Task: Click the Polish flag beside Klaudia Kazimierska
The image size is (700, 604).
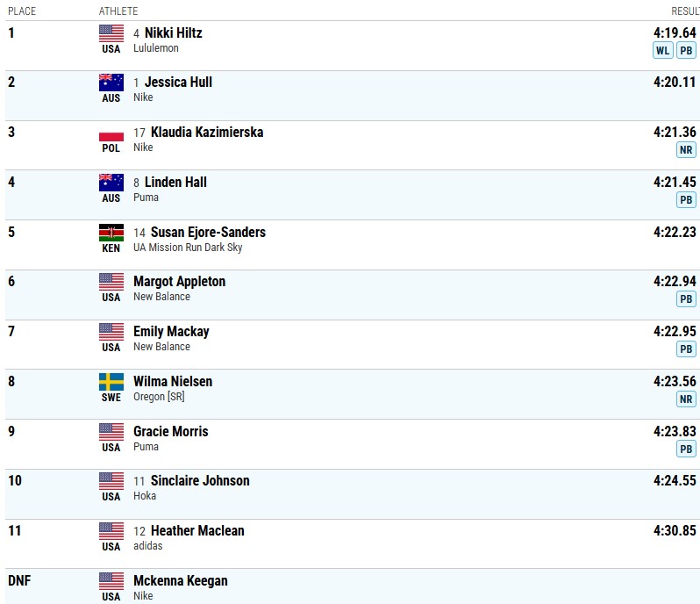Action: point(111,133)
